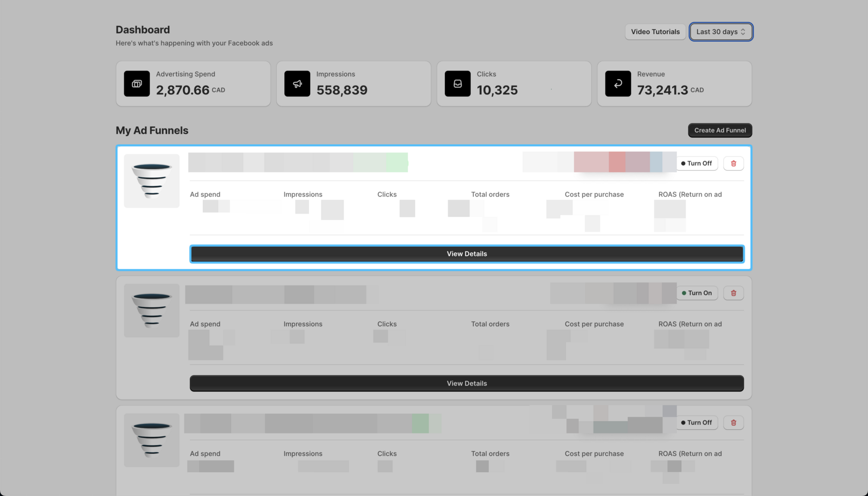Click the wallet icon on Advertising Spend card
This screenshot has height=496, width=868.
coord(137,83)
